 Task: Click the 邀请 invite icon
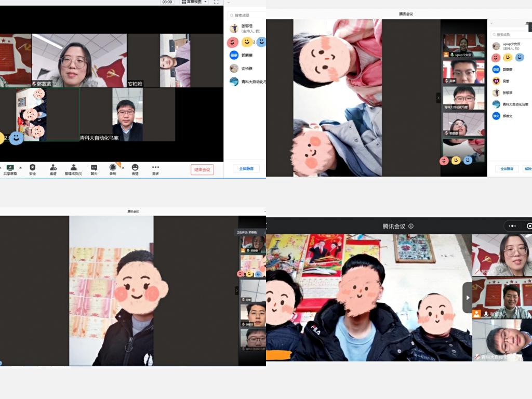(x=53, y=167)
